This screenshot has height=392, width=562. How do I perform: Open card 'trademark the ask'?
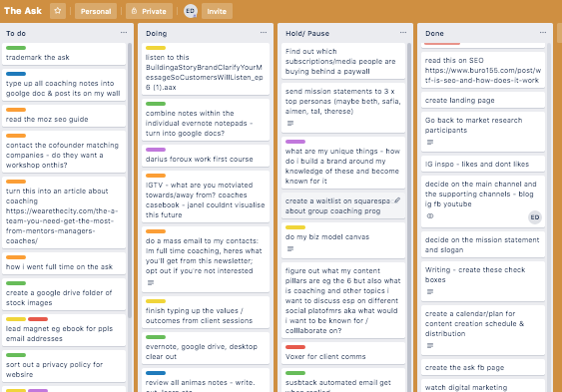[x=64, y=54]
